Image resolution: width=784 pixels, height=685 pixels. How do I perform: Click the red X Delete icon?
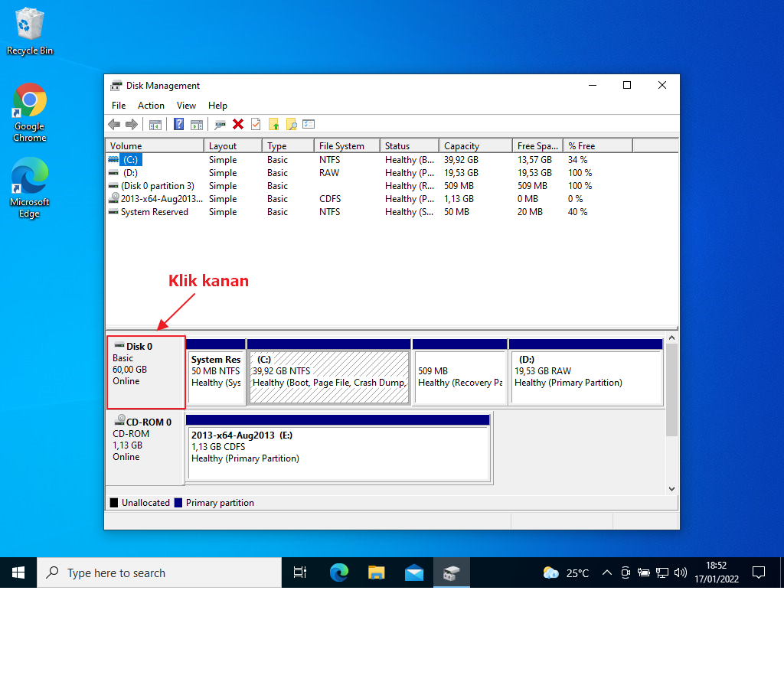point(238,125)
